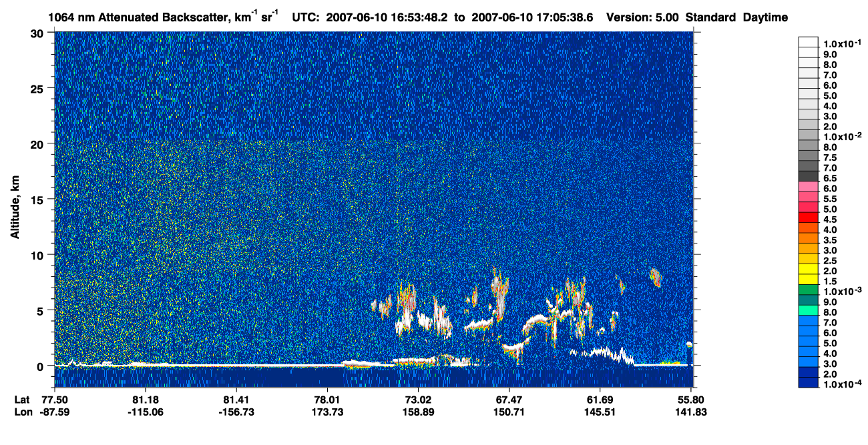Click longitude value "158.89"
The height and width of the screenshot is (445, 868).
pyautogui.click(x=417, y=412)
